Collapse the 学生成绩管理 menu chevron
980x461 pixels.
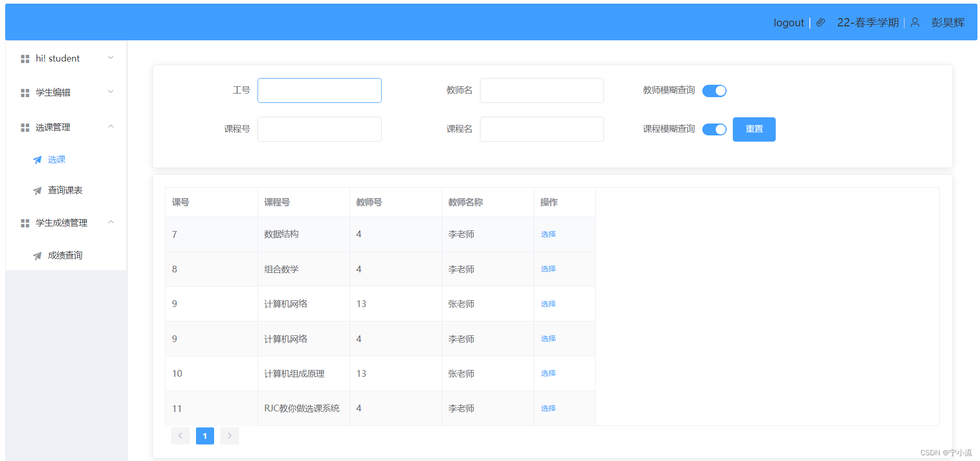pos(111,222)
